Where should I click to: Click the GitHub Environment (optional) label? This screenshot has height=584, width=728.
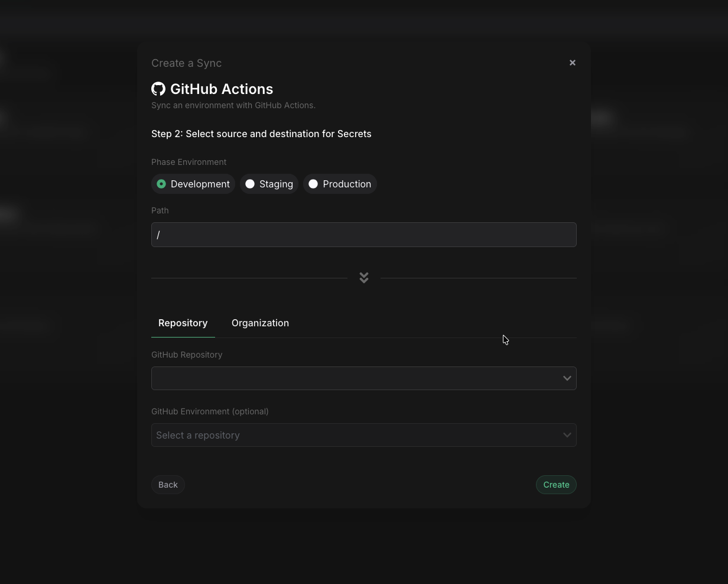coord(210,411)
